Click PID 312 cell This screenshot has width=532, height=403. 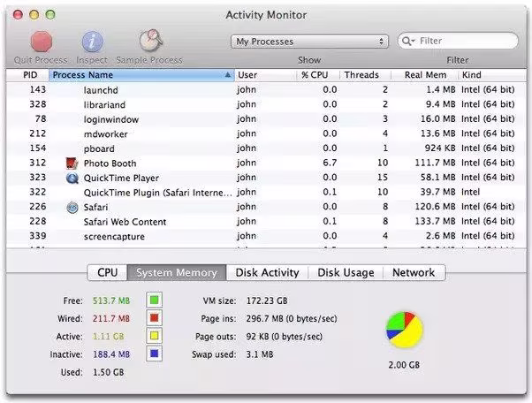click(x=38, y=163)
